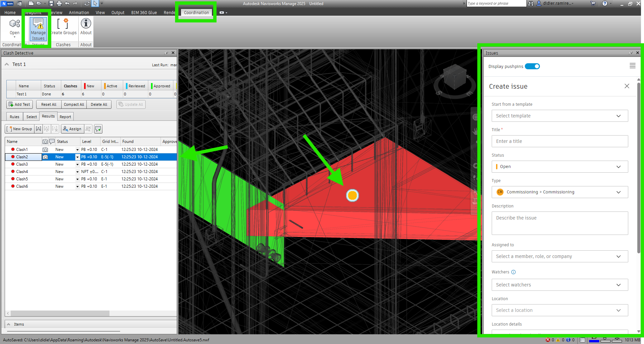The width and height of the screenshot is (644, 344).
Task: Open the Assigned to member dropdown
Action: tap(560, 256)
